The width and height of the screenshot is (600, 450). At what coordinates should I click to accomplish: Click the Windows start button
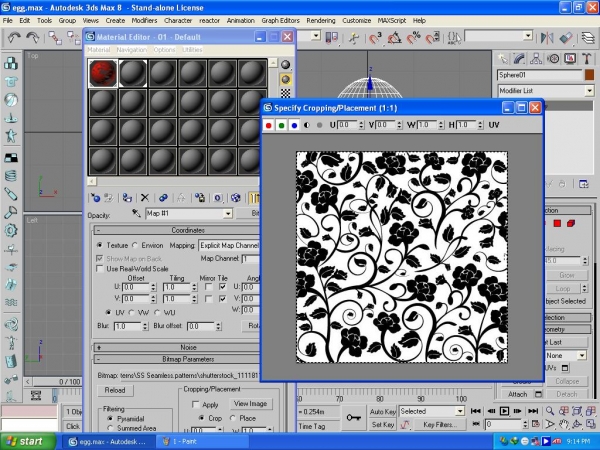tap(28, 441)
